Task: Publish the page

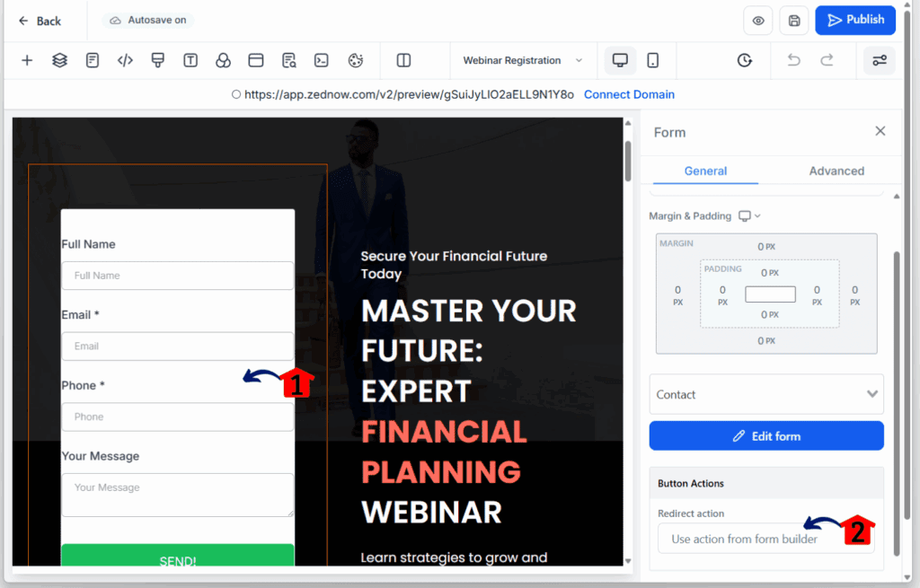Action: (855, 20)
